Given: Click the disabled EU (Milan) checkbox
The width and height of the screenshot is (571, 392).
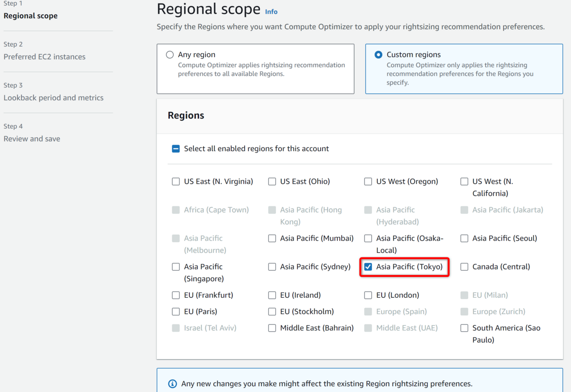Looking at the screenshot, I should click(x=464, y=295).
